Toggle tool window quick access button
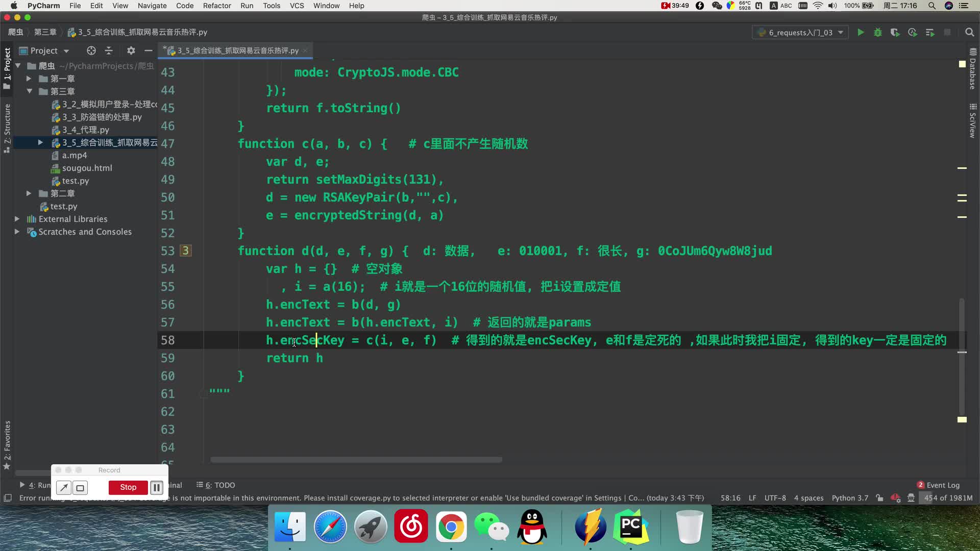The height and width of the screenshot is (551, 980). [x=8, y=498]
